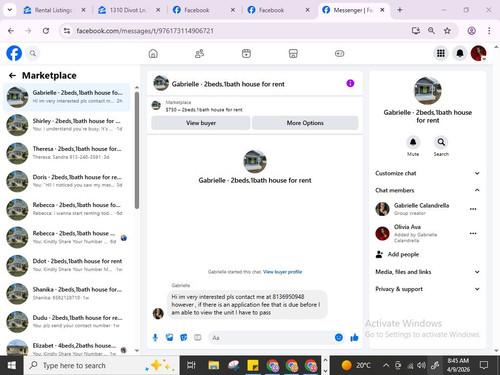Switch to the first Facebook tab

point(204,10)
